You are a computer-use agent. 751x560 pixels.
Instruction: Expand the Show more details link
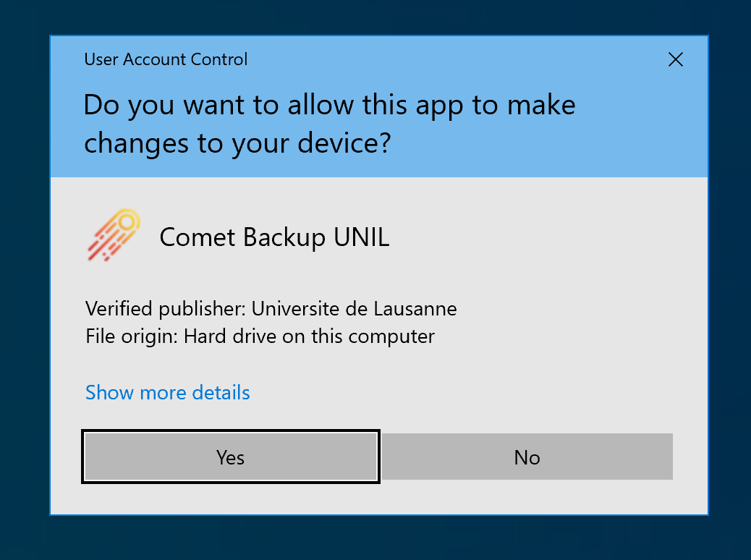(x=167, y=393)
